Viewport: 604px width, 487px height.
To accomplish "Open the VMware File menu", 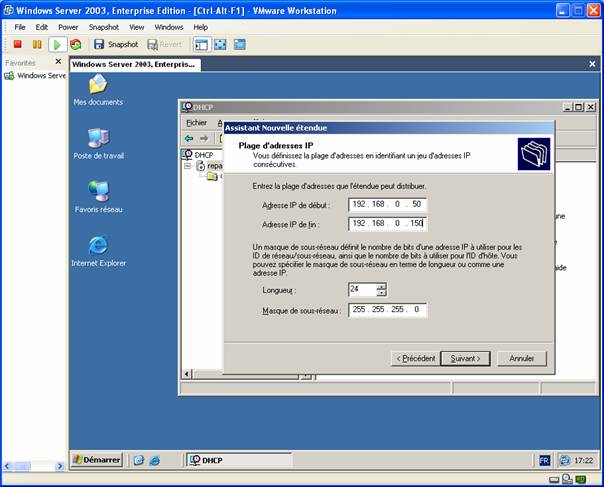I will [20, 27].
